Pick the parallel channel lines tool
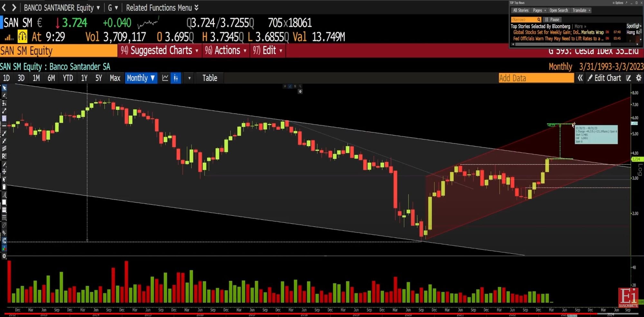The height and width of the screenshot is (317, 644). [4, 149]
